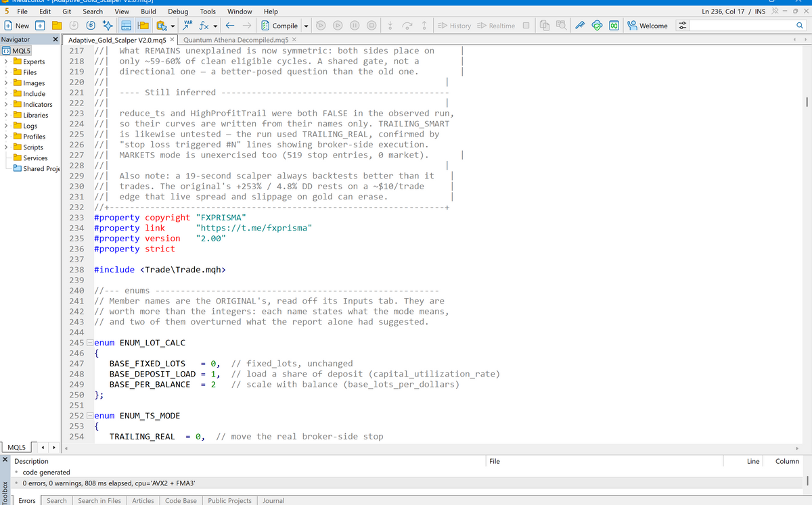
Task: Click the clipboard-with-cursor toolbar icon
Action: pos(161,26)
